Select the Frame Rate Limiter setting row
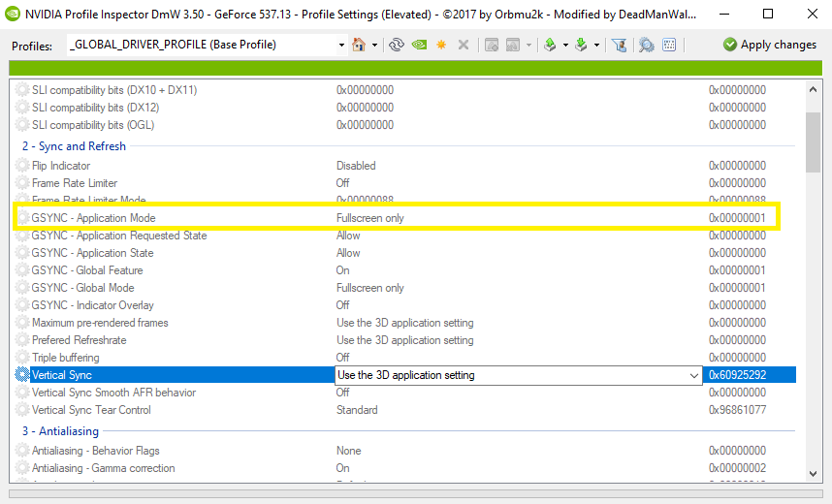 point(75,183)
